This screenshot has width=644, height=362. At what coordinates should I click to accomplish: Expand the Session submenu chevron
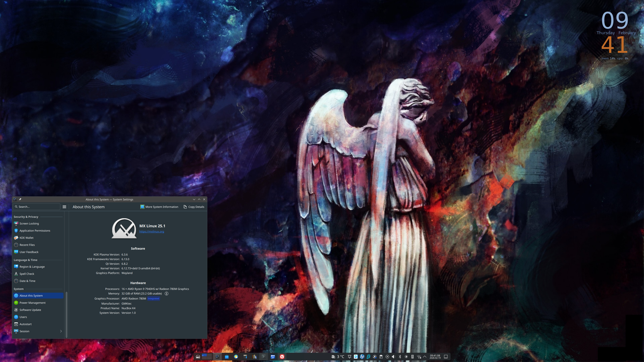(61, 331)
